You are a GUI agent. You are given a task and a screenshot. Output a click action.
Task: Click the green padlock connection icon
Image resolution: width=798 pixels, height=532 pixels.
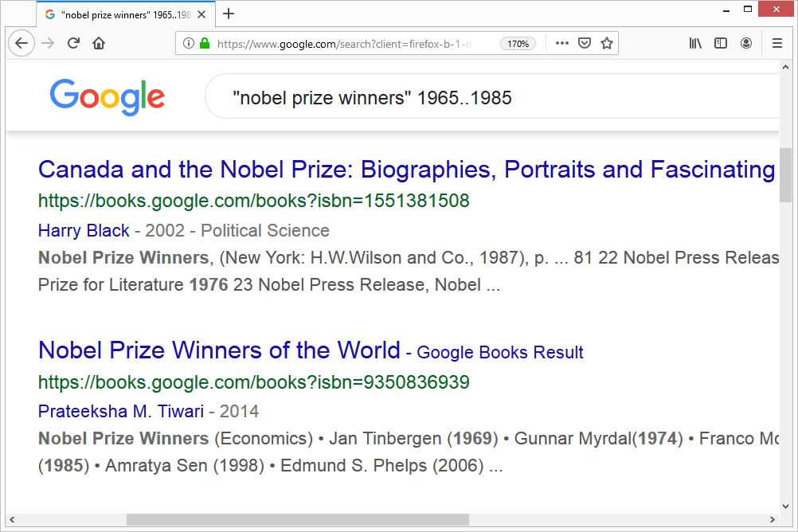pyautogui.click(x=204, y=44)
